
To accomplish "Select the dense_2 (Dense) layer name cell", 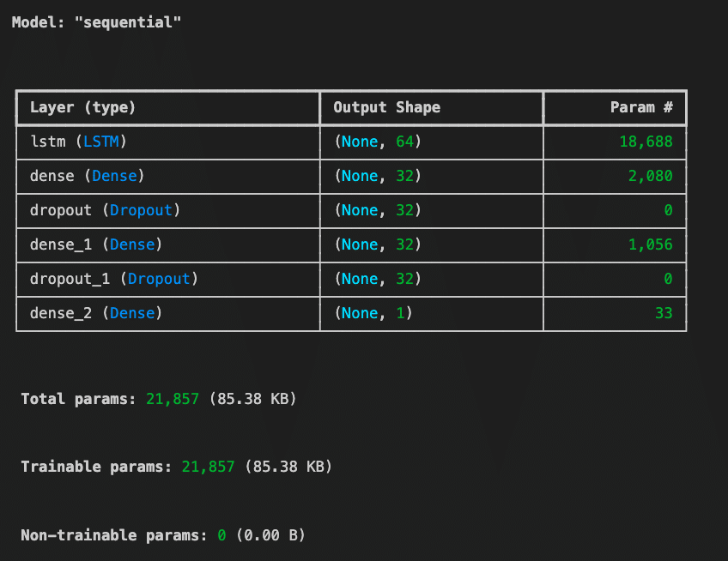I will coord(95,313).
